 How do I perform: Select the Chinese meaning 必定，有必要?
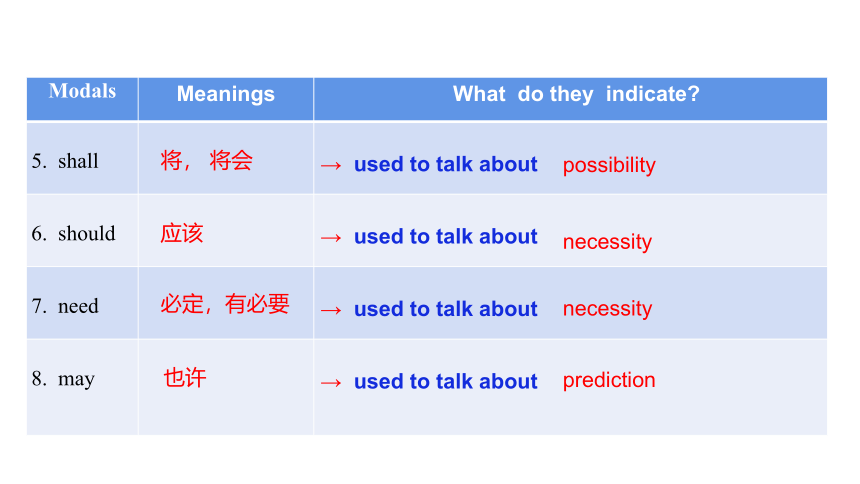point(225,303)
